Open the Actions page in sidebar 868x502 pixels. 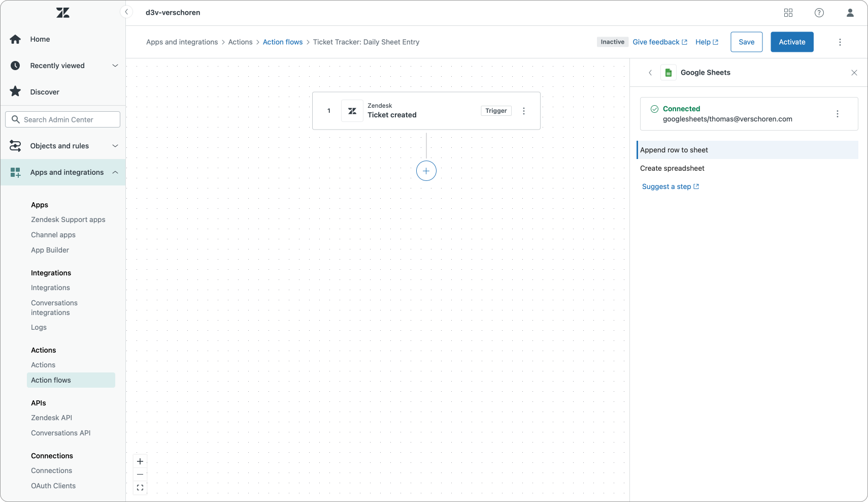pos(43,365)
